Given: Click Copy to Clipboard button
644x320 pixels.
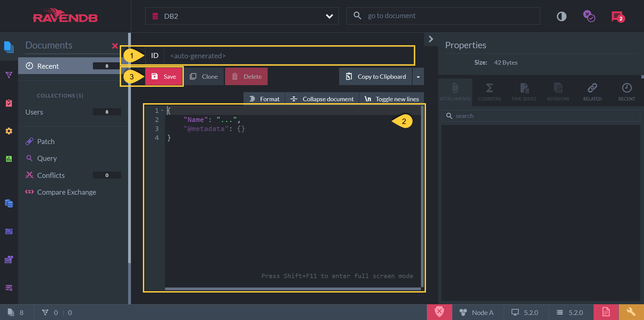Looking at the screenshot, I should (376, 77).
